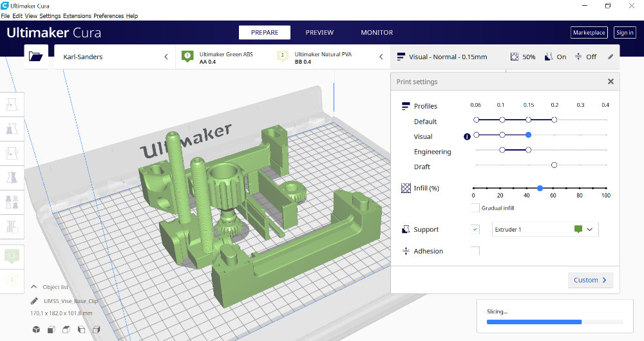The height and width of the screenshot is (341, 644).
Task: Switch to the MONITOR stage tab
Action: tap(377, 32)
